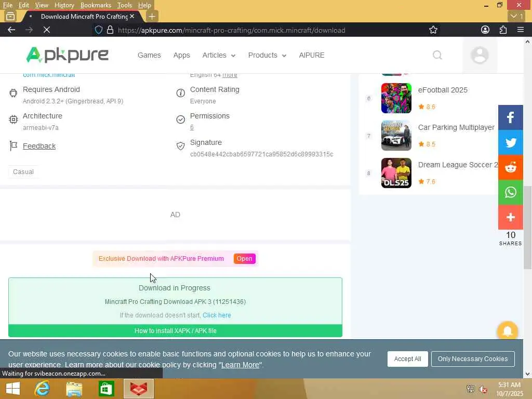Open eFootball 2025 thumbnail

click(x=396, y=98)
